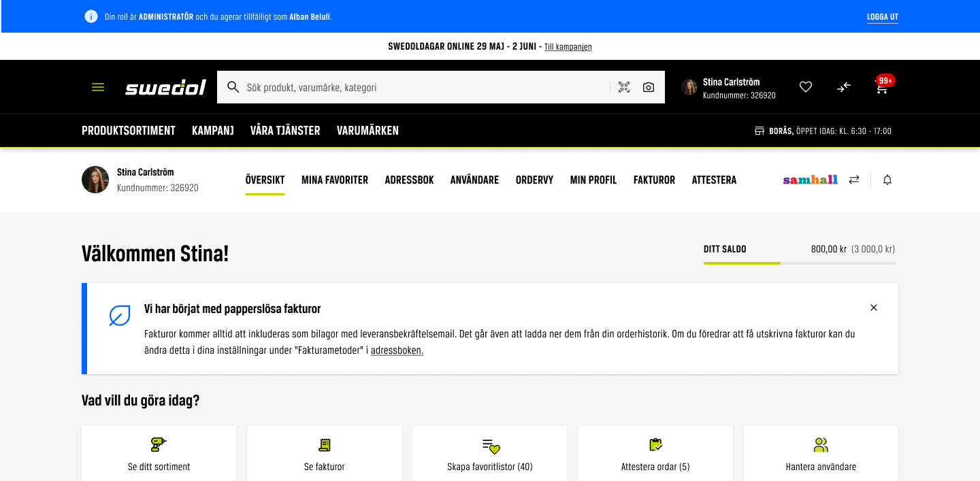Click the DITT SALDO progress bar
Screen dimensions: 980x481
point(800,263)
